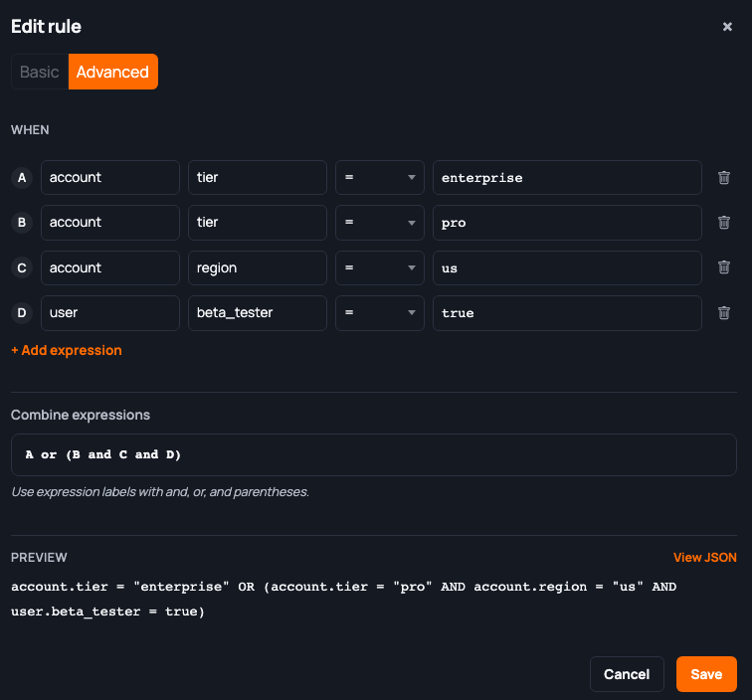Image resolution: width=752 pixels, height=700 pixels.
Task: Click expression label A badge
Action: (22, 177)
